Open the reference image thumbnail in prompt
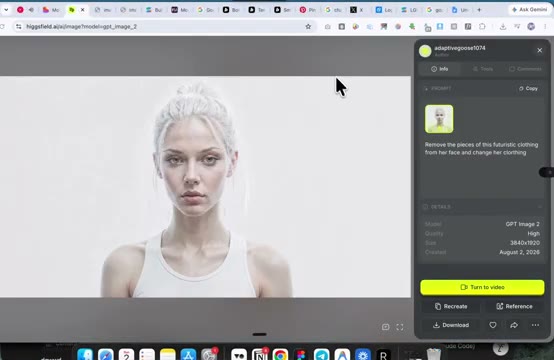The height and width of the screenshot is (360, 554). pyautogui.click(x=439, y=119)
